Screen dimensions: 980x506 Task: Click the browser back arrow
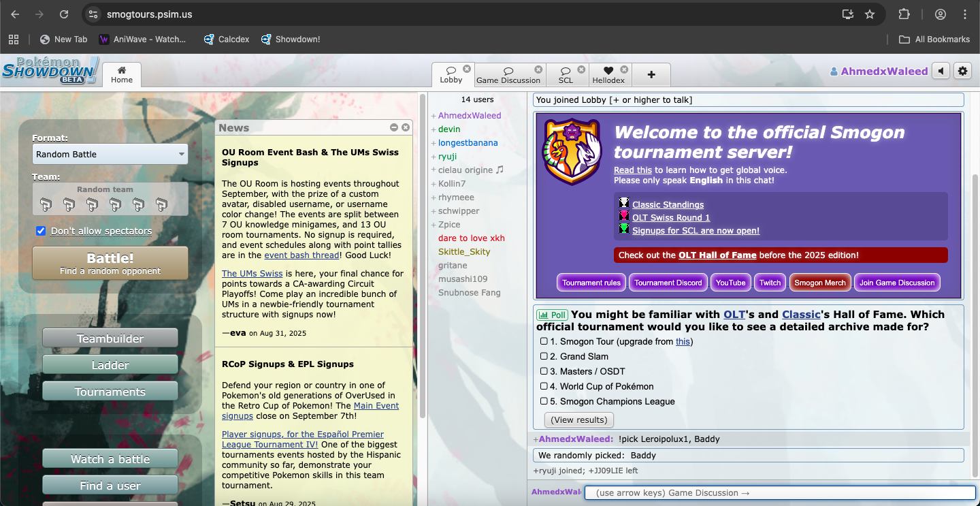[15, 14]
